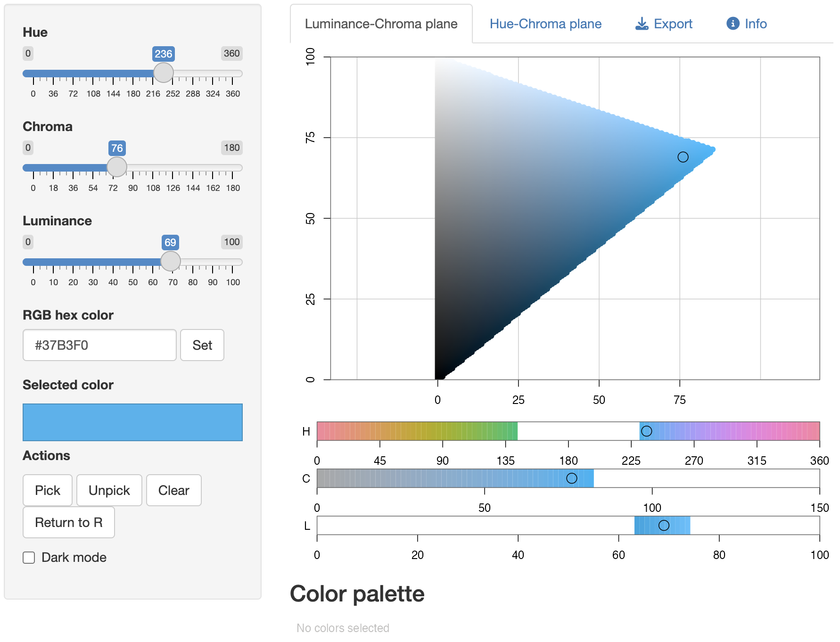840x642 pixels.
Task: Focus the RGB hex color input field
Action: tap(99, 345)
